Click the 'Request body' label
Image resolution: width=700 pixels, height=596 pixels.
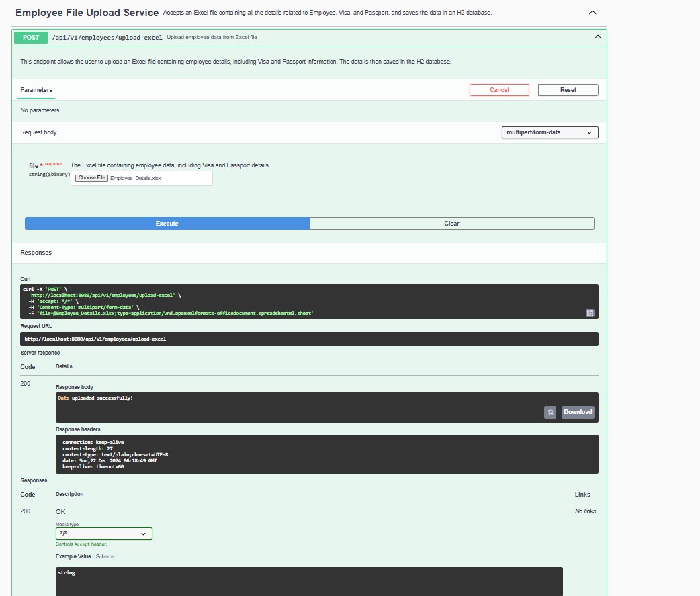point(38,132)
